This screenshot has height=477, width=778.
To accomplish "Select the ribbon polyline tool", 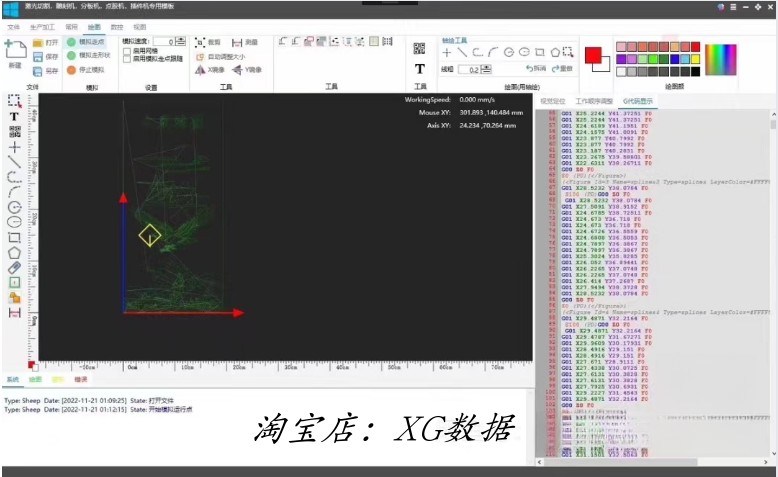I will pyautogui.click(x=477, y=52).
